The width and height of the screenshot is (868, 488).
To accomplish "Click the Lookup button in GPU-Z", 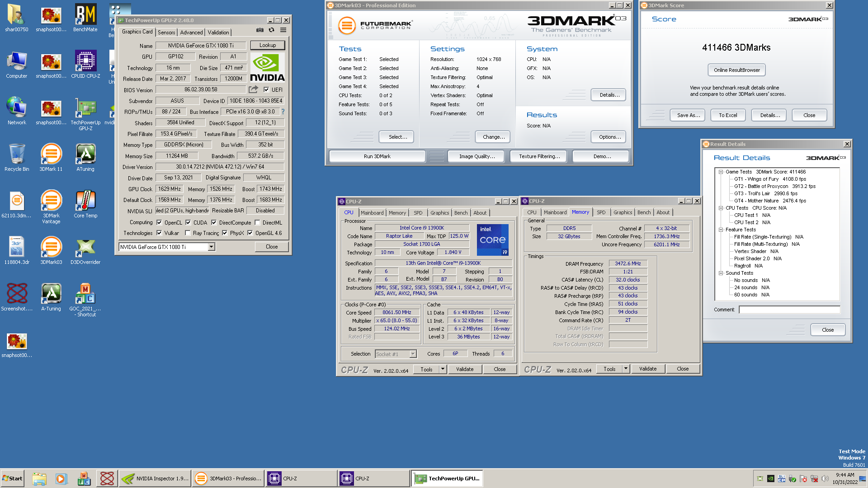I will click(x=268, y=45).
